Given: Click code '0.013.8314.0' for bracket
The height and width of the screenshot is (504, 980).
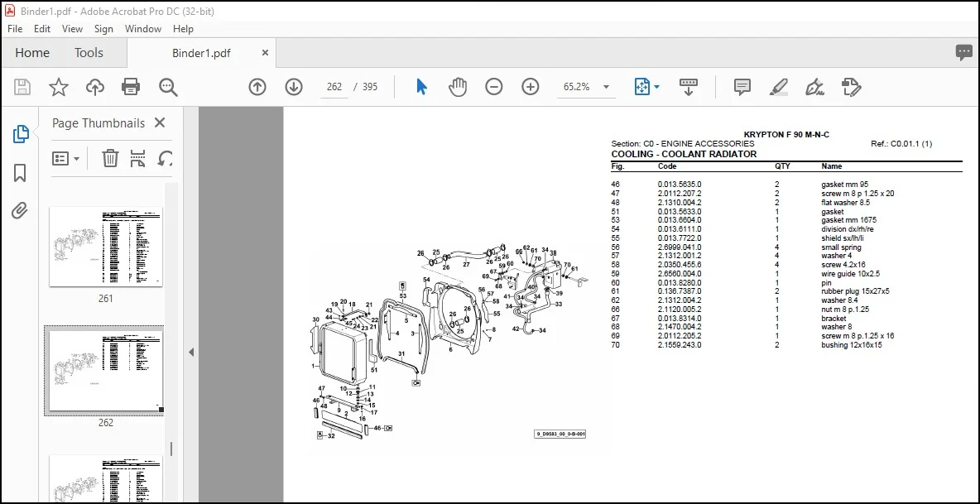Looking at the screenshot, I should [680, 319].
